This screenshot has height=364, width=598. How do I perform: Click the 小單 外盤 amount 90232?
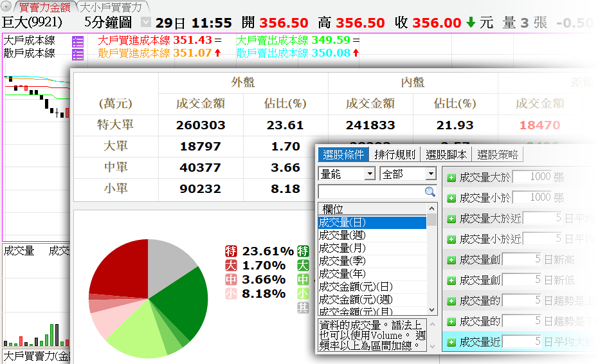tap(201, 189)
